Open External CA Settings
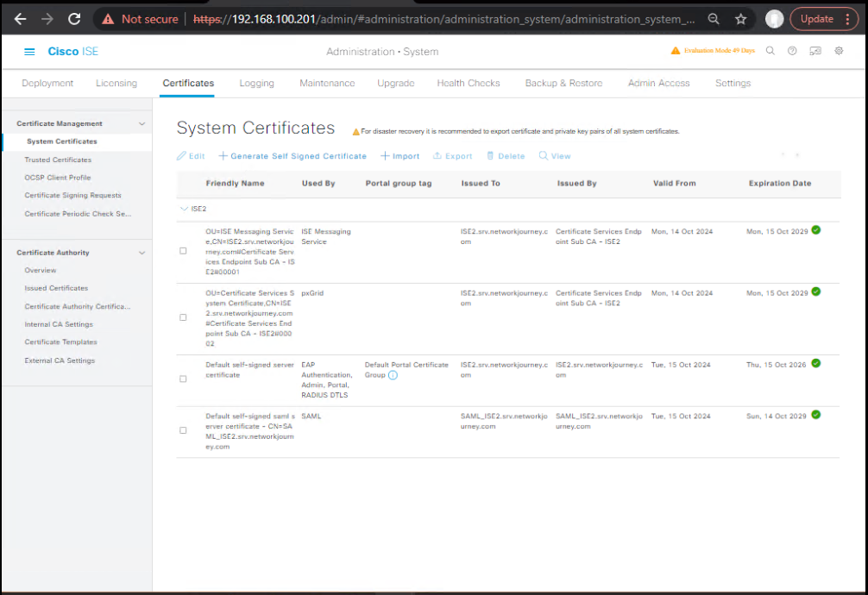Viewport: 868px width, 595px height. point(60,360)
